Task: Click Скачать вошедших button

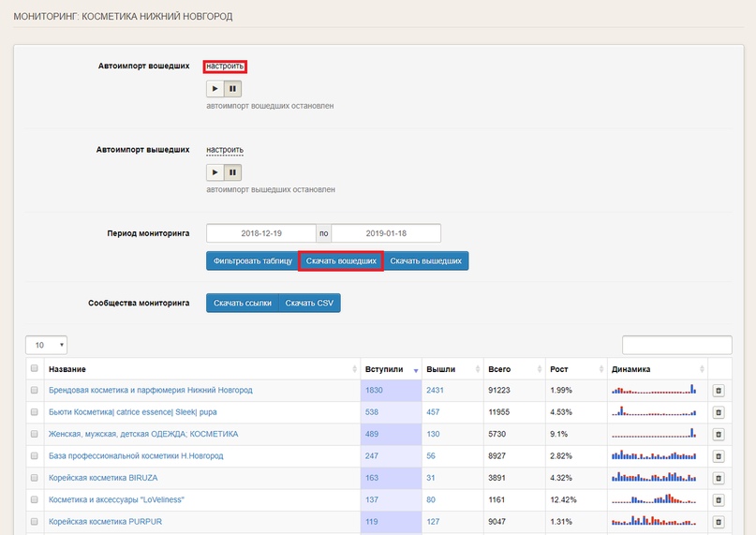Action: click(x=341, y=261)
